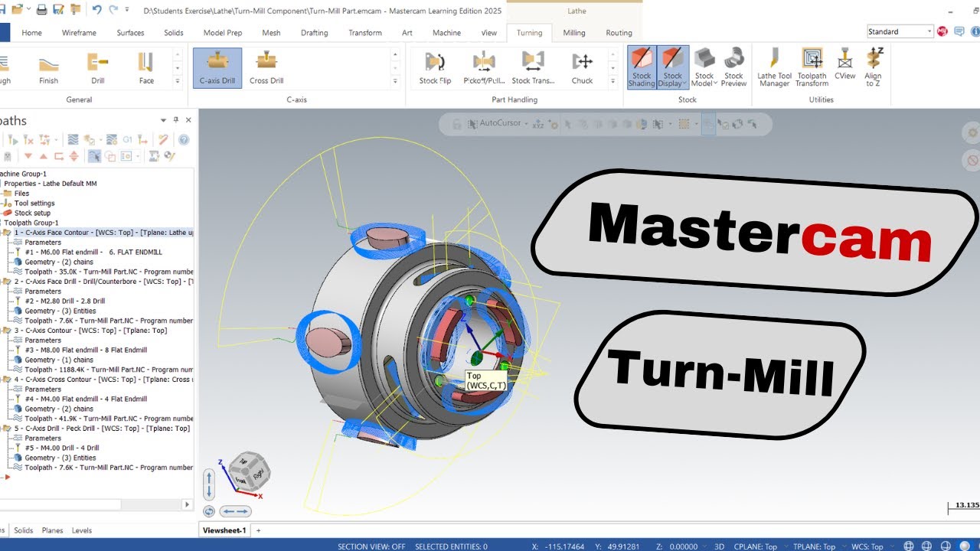Select the Viewsheet-1 tab
The height and width of the screenshot is (551, 980).
point(224,530)
